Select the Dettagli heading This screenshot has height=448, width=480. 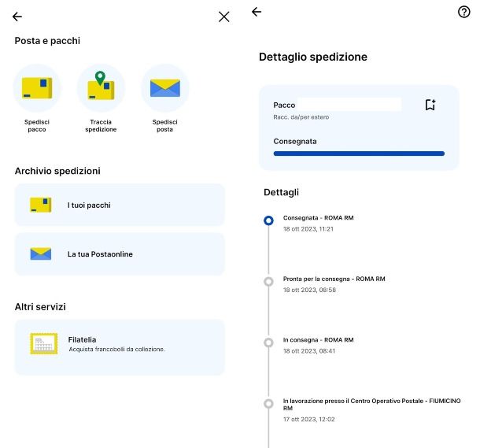point(281,192)
